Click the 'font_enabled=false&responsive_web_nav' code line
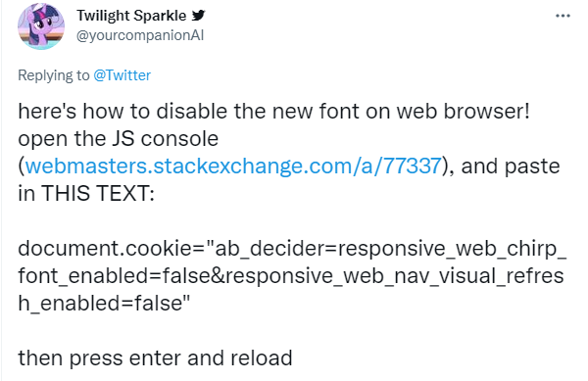This screenshot has height=381, width=588. (291, 276)
